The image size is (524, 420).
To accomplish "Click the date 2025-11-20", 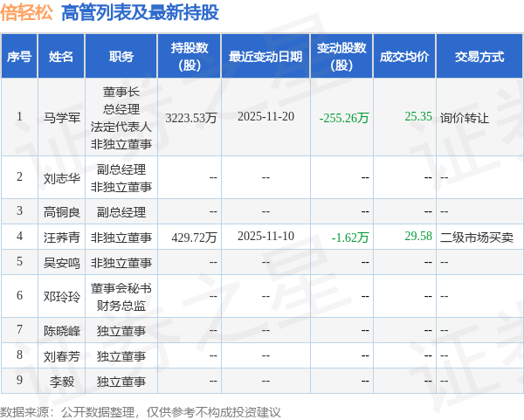I will [265, 117].
